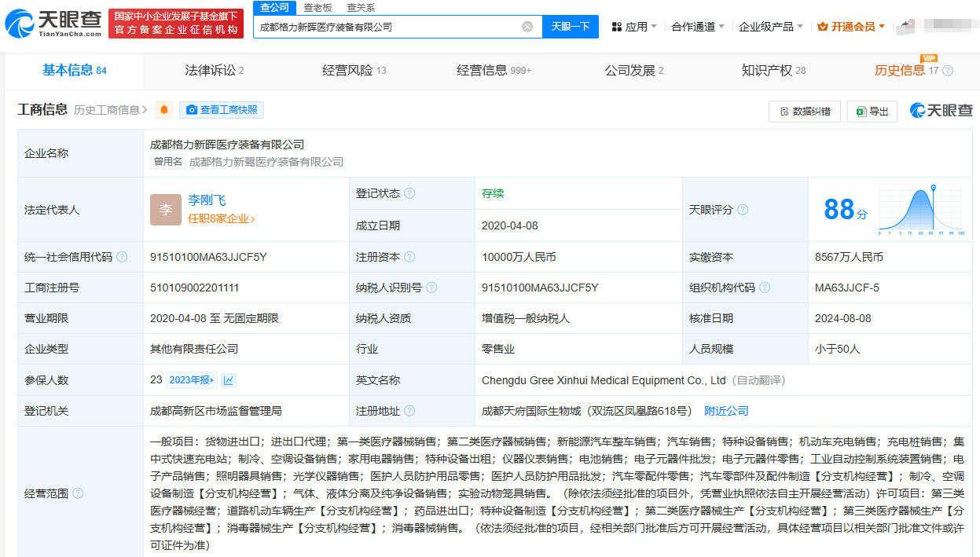Open legal representative 李刚飞 link
980x557 pixels.
click(x=207, y=200)
